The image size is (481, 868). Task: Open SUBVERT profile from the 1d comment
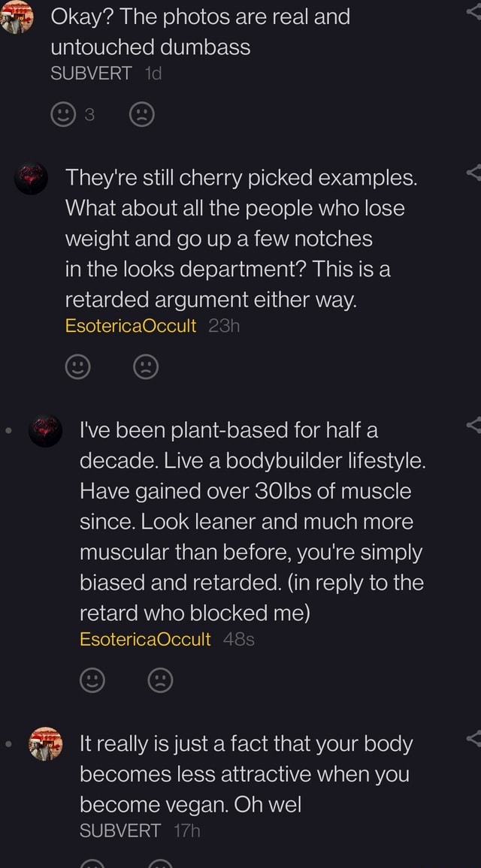tap(91, 73)
